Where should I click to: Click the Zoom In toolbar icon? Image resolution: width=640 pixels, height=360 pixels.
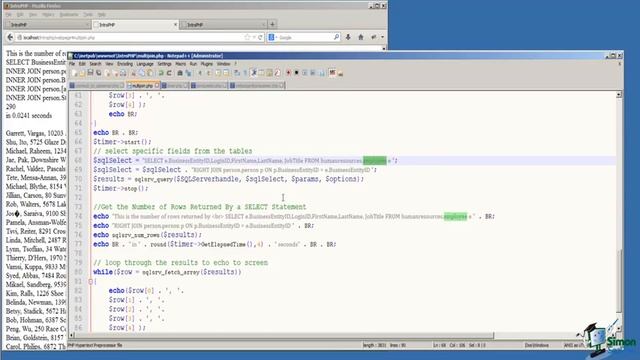200,73
